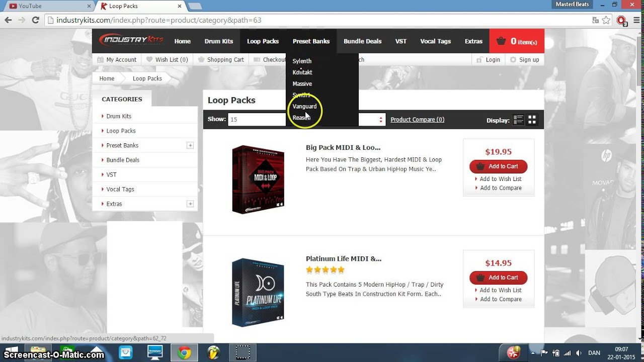The width and height of the screenshot is (644, 362).
Task: Open Extras in the navigation bar
Action: [x=473, y=41]
